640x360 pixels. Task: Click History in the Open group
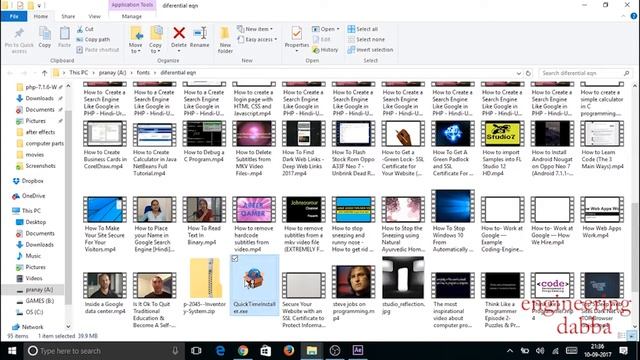click(325, 50)
